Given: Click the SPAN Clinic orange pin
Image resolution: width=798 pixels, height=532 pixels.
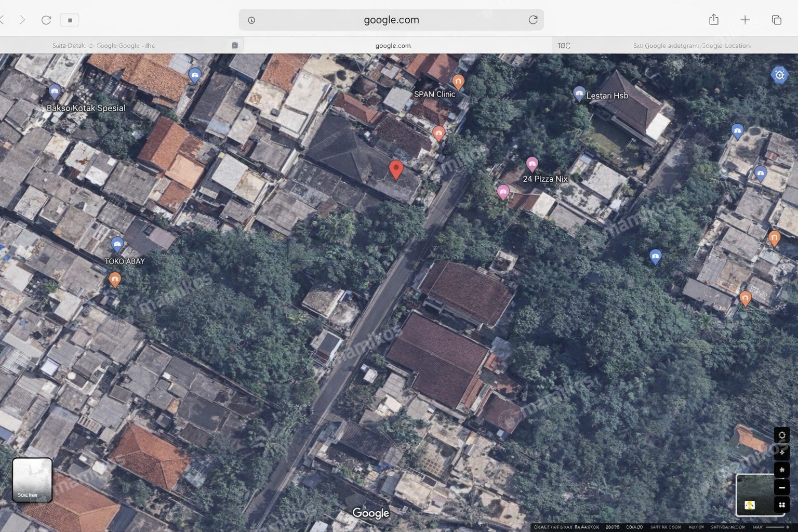Looking at the screenshot, I should tap(458, 82).
